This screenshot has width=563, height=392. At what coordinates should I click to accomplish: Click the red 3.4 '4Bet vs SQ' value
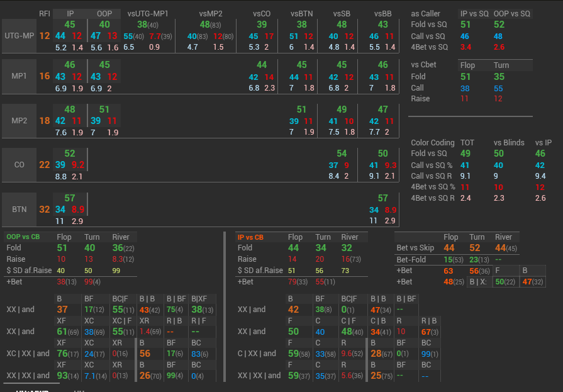[465, 47]
